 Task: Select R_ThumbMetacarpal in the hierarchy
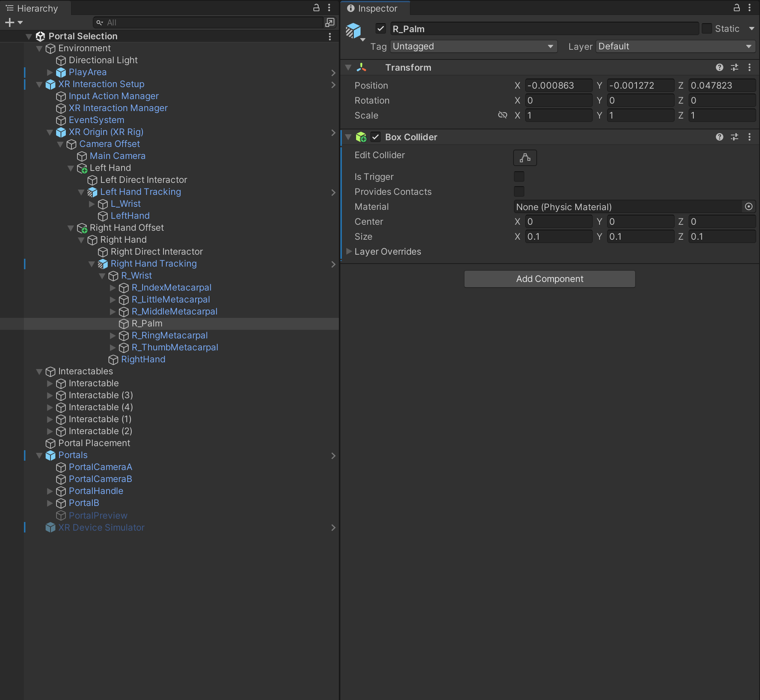[175, 347]
